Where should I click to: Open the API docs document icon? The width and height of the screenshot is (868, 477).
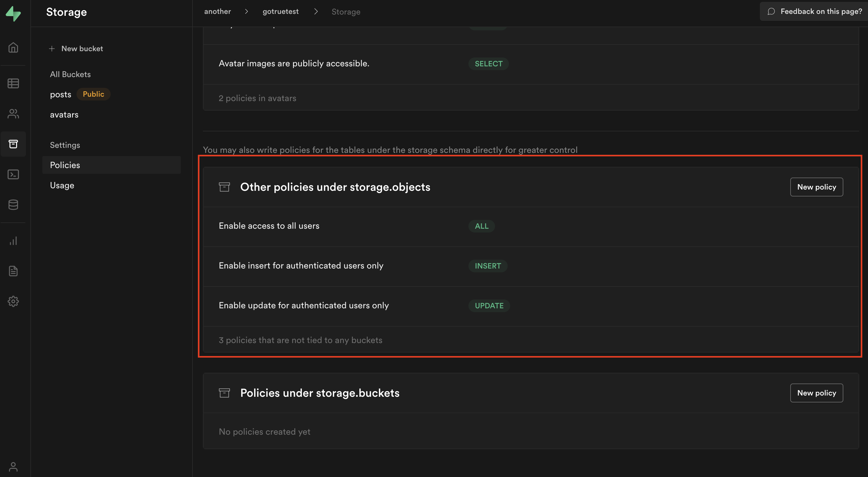(13, 271)
